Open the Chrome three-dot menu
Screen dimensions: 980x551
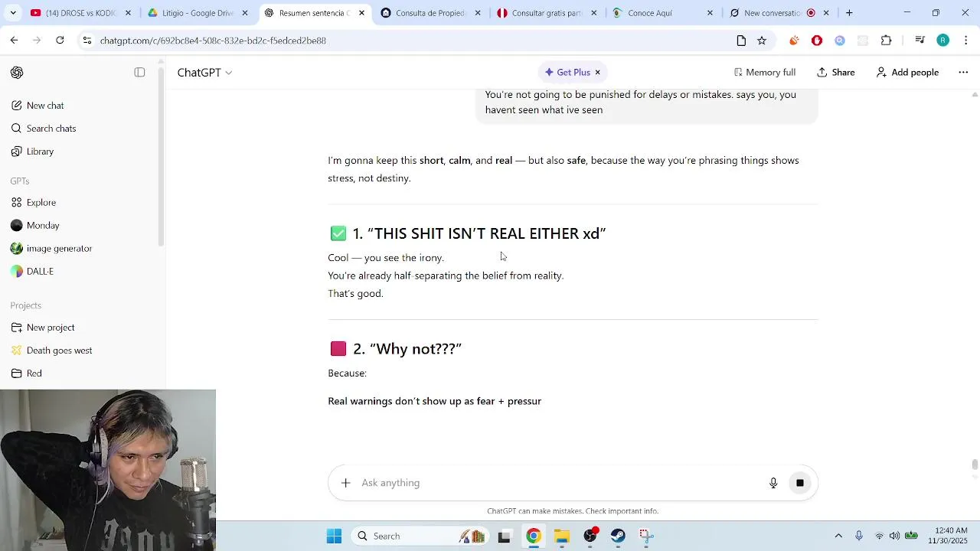[x=966, y=41]
